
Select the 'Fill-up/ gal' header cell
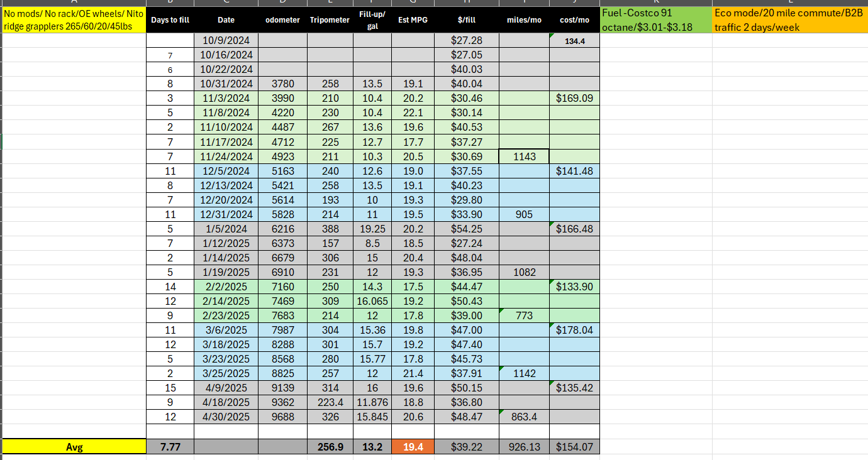click(372, 20)
